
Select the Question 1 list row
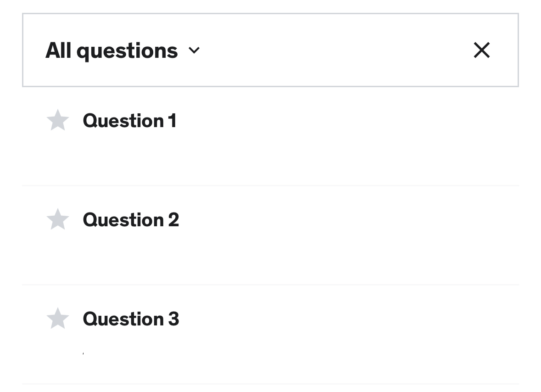point(294,138)
